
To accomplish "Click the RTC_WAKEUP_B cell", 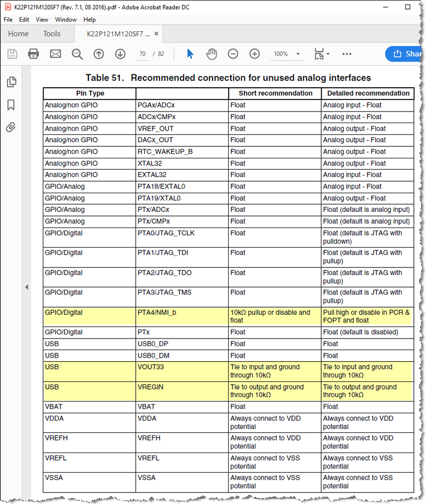I will (x=182, y=152).
